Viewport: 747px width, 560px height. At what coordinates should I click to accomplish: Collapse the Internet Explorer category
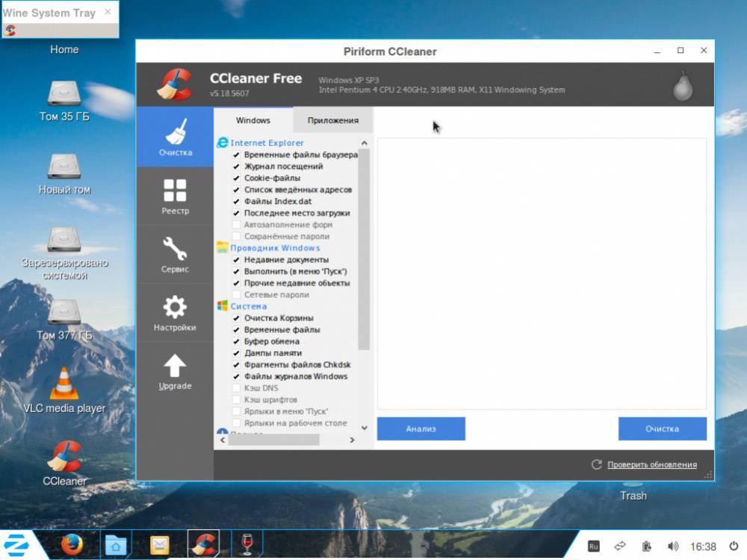tap(267, 143)
